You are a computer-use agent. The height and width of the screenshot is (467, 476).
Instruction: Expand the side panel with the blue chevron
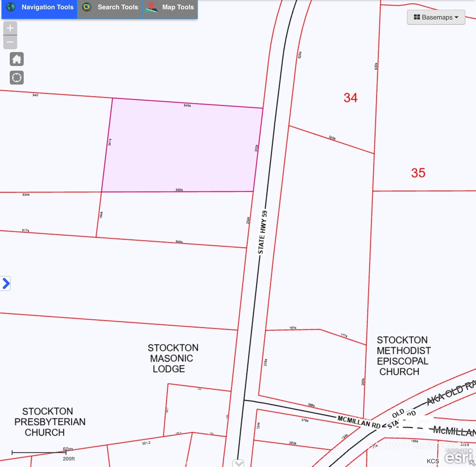click(x=5, y=283)
